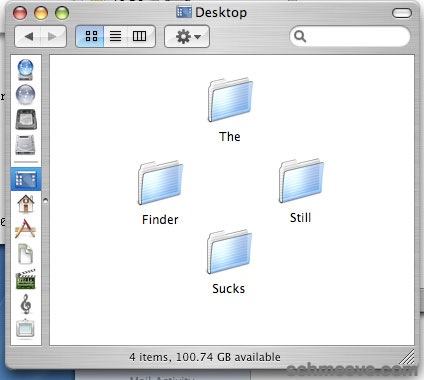Click the 'Desktop' window title text
Image resolution: width=424 pixels, height=380 pixels.
click(221, 13)
